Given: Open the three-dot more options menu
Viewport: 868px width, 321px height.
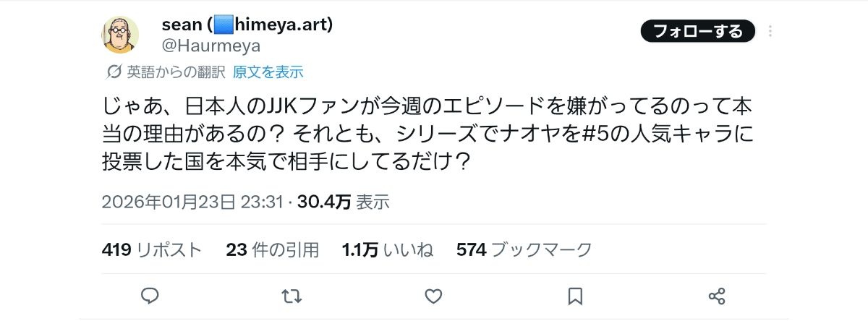Looking at the screenshot, I should [770, 32].
